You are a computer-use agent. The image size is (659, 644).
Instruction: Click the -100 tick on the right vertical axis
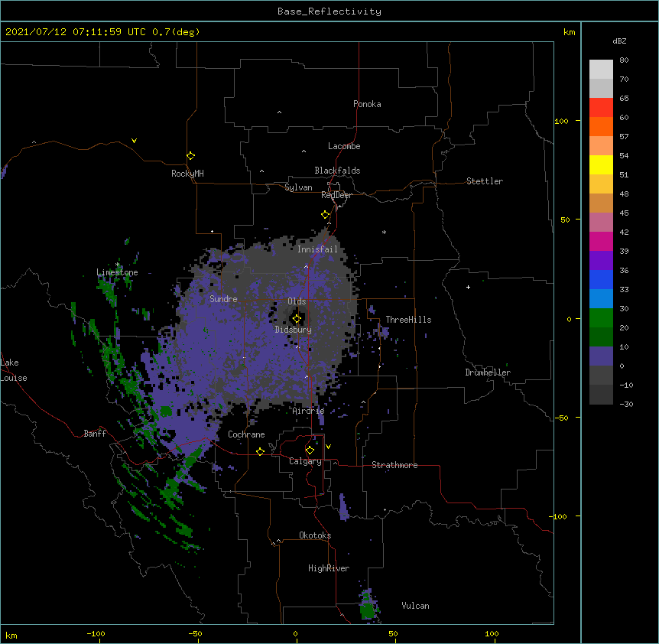click(559, 516)
